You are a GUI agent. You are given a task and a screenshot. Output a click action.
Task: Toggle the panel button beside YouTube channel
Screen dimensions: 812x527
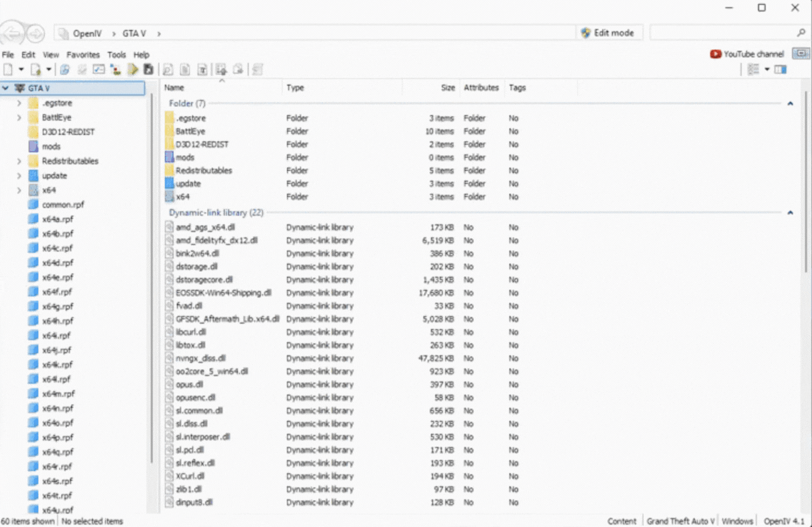click(x=800, y=54)
